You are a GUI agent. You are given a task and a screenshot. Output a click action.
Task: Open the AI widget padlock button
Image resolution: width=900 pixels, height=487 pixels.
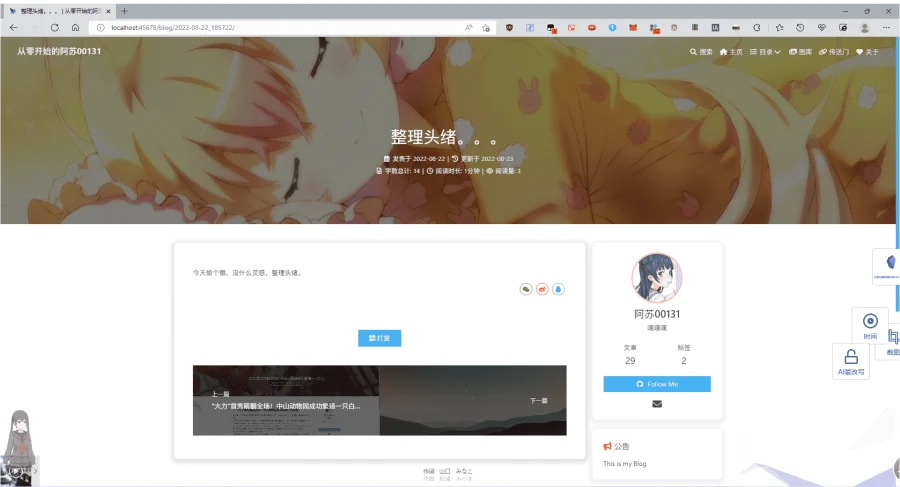(851, 362)
